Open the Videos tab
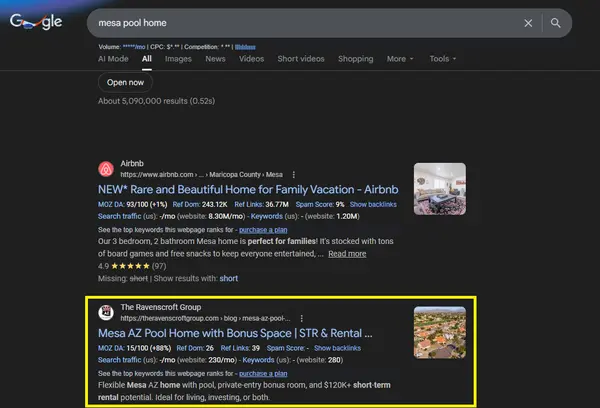The width and height of the screenshot is (600, 408). tap(251, 59)
